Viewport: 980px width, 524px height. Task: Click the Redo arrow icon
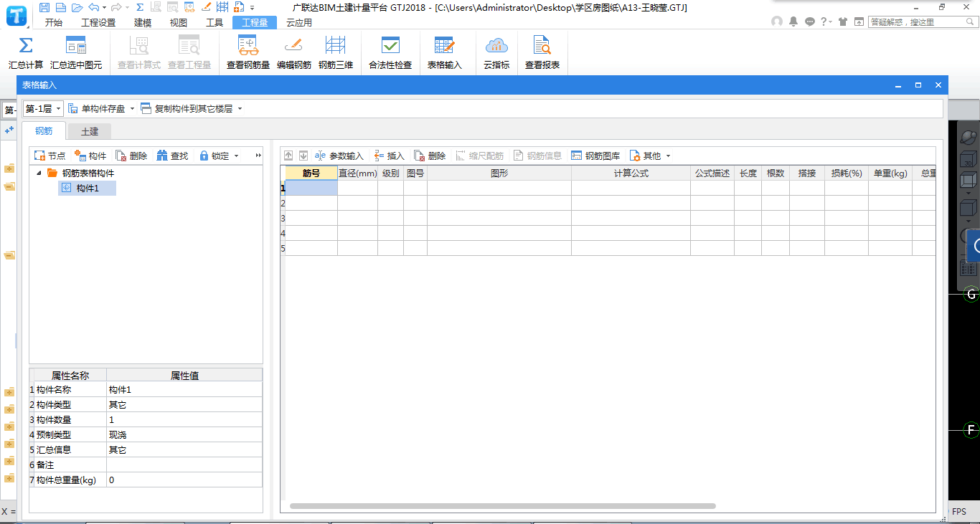(116, 7)
